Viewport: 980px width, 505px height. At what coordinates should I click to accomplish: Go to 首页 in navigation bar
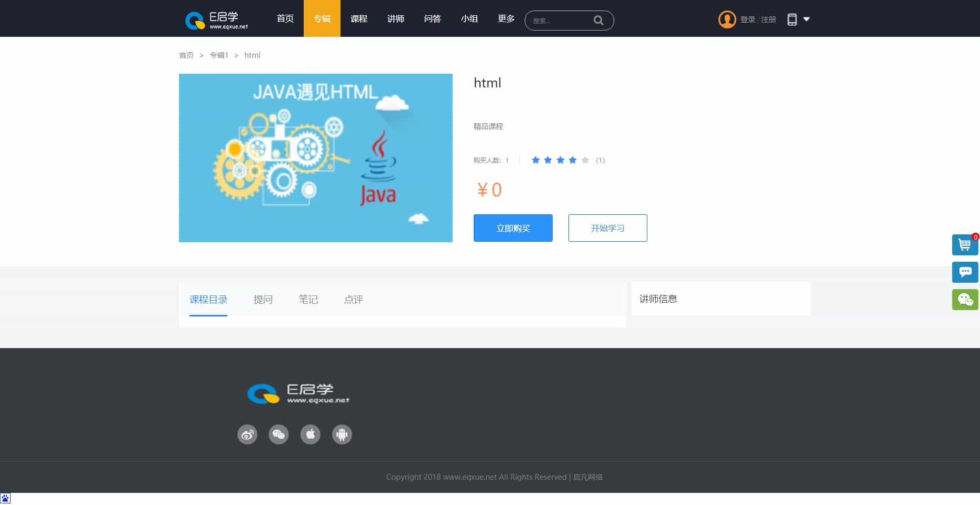[285, 18]
